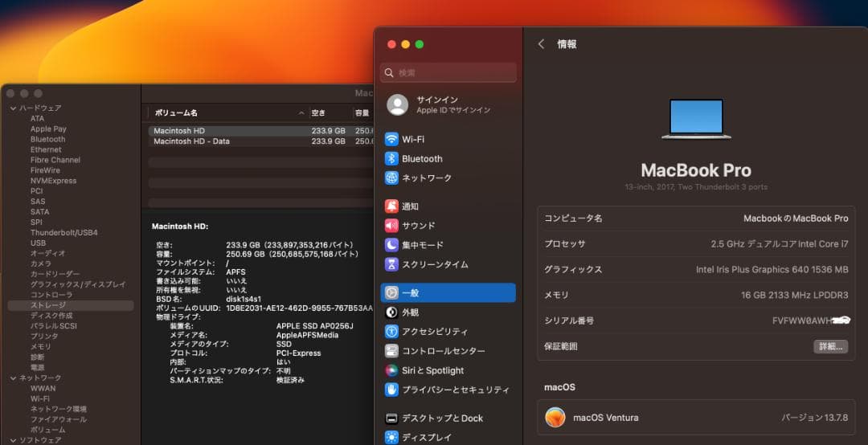Select ストレージ in System Information sidebar
This screenshot has height=445, width=868.
(71, 305)
